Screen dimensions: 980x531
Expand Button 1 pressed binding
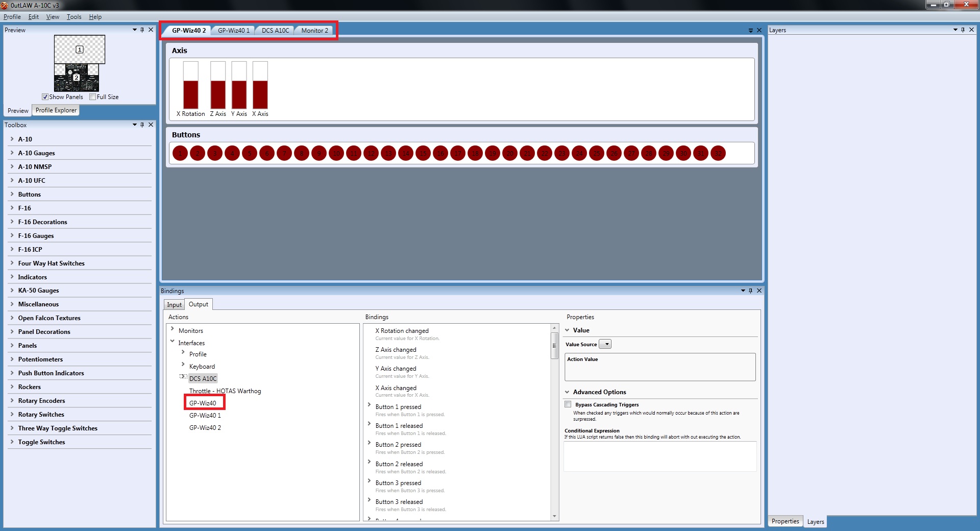pos(369,405)
